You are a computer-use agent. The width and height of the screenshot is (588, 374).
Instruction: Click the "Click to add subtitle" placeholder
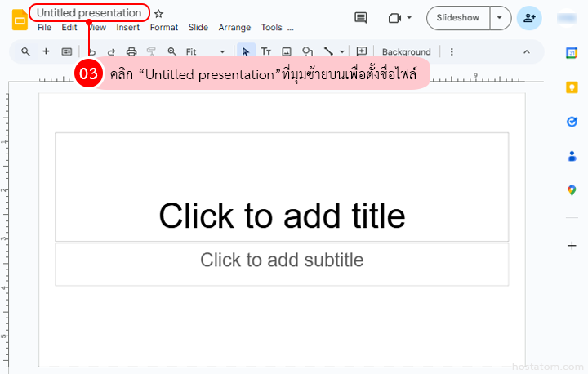(x=282, y=264)
